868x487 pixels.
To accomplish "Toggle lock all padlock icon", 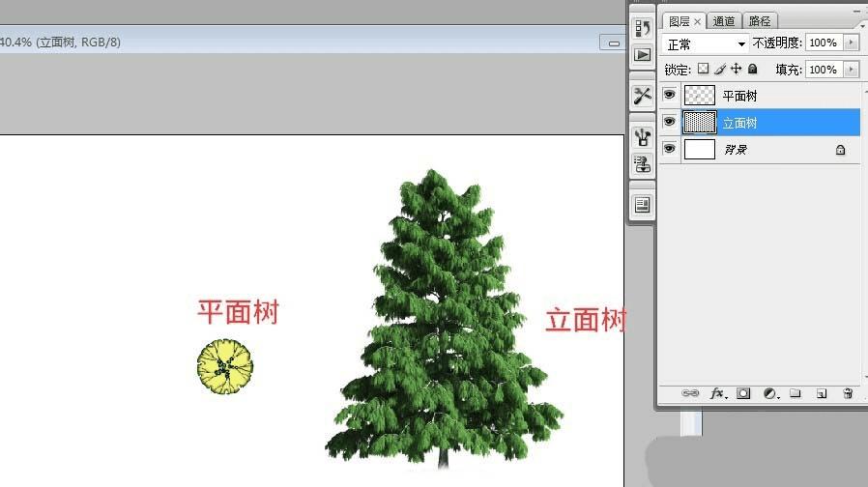I will click(752, 69).
